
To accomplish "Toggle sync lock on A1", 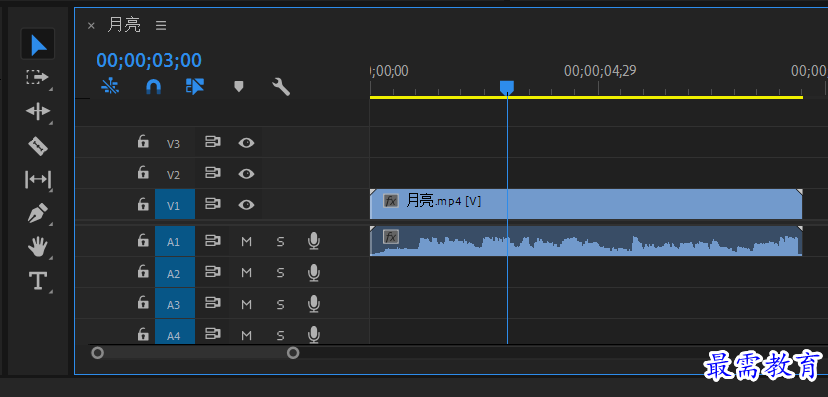I will pyautogui.click(x=213, y=241).
